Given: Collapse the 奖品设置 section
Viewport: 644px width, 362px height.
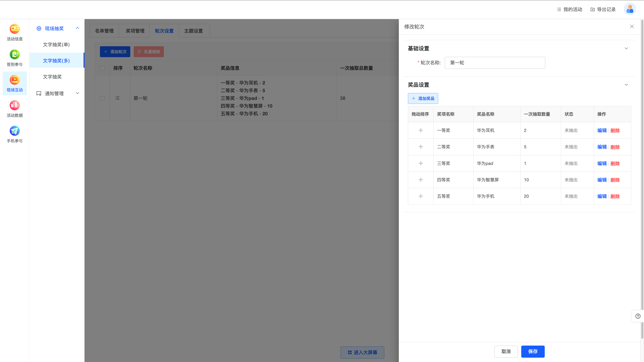Looking at the screenshot, I should [626, 85].
